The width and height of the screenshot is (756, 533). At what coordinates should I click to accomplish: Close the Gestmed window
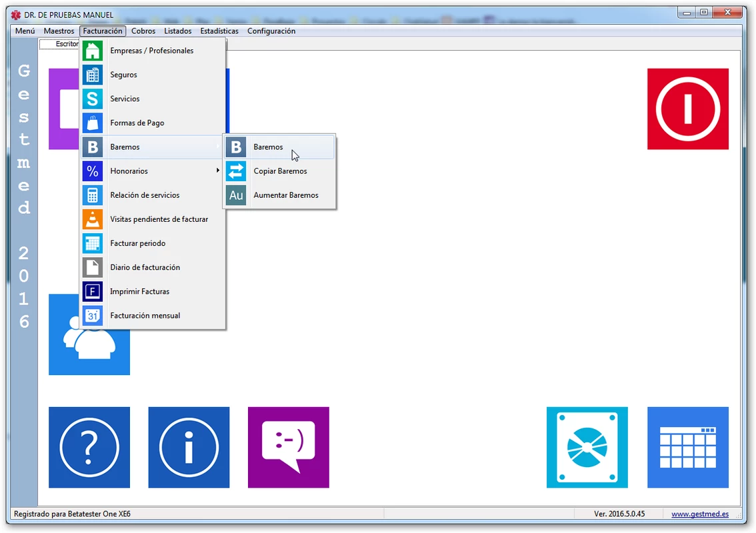point(728,13)
